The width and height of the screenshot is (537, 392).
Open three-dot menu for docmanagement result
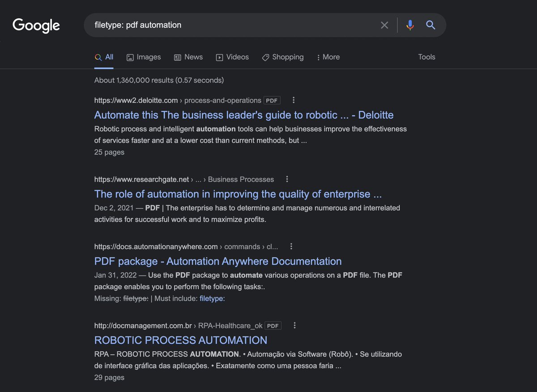click(294, 325)
